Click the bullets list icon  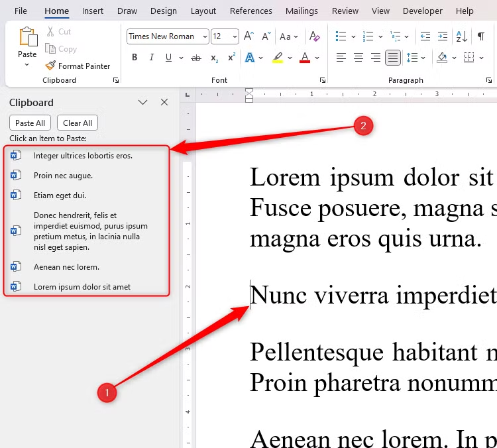[341, 36]
